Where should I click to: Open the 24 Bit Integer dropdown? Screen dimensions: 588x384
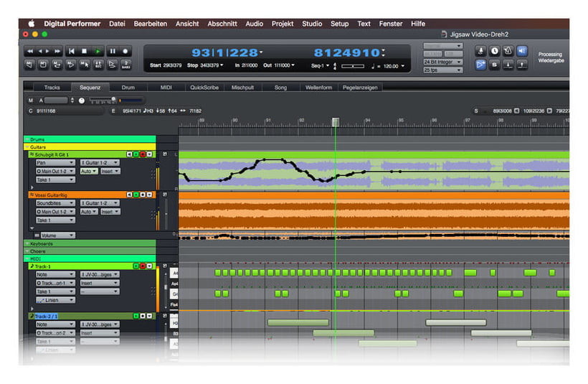(443, 62)
